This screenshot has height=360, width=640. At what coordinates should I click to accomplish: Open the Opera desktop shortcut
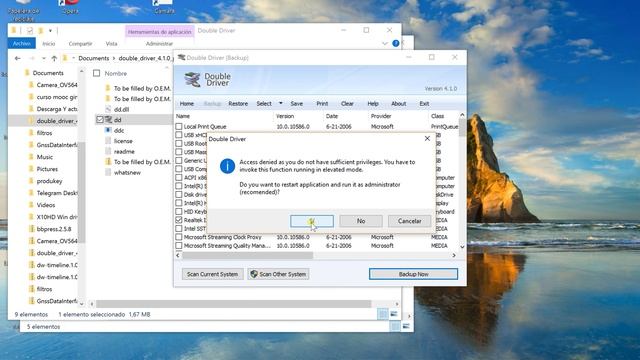click(x=70, y=7)
